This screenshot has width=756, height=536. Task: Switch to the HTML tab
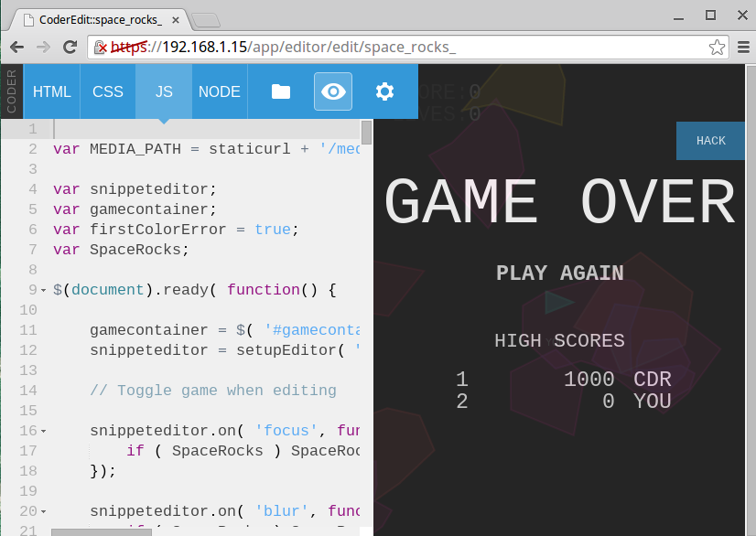coord(52,91)
